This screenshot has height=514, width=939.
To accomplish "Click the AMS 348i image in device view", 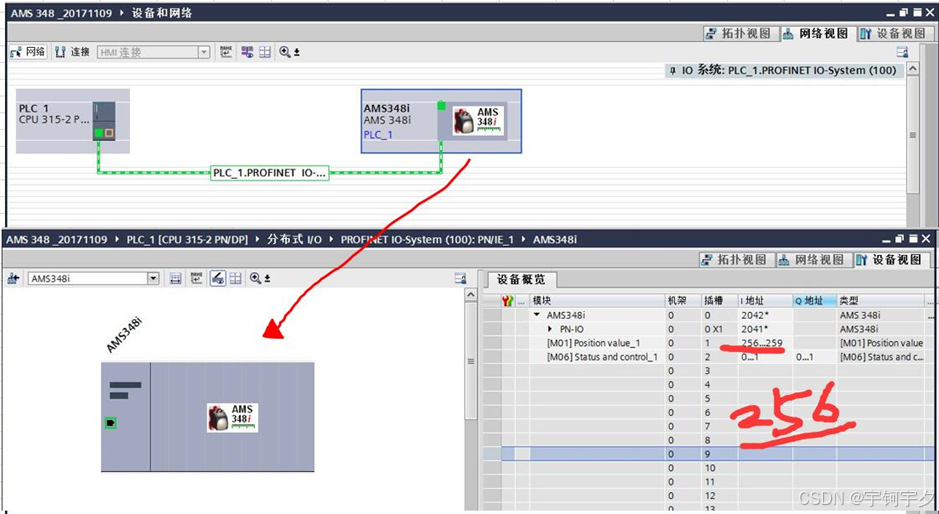I will [x=232, y=418].
